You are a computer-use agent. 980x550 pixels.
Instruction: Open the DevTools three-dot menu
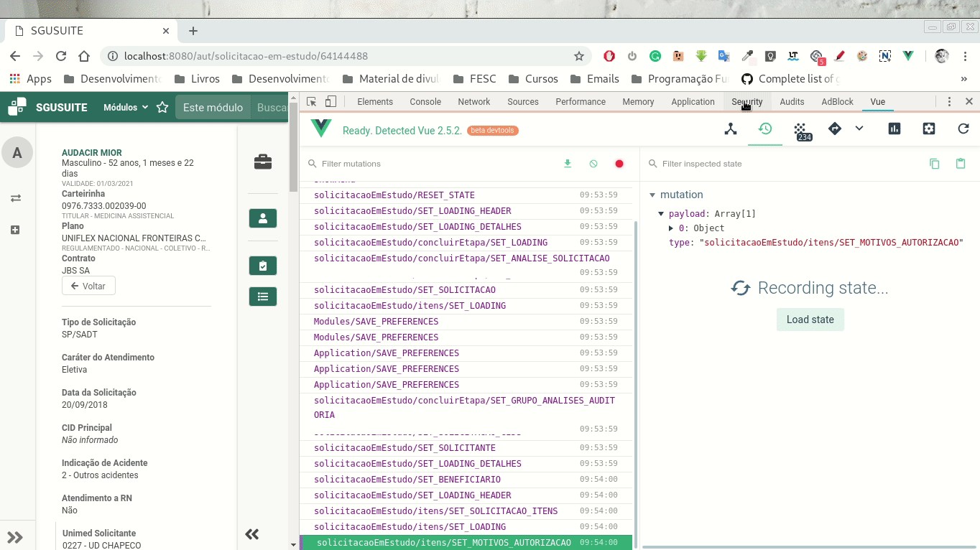point(949,102)
